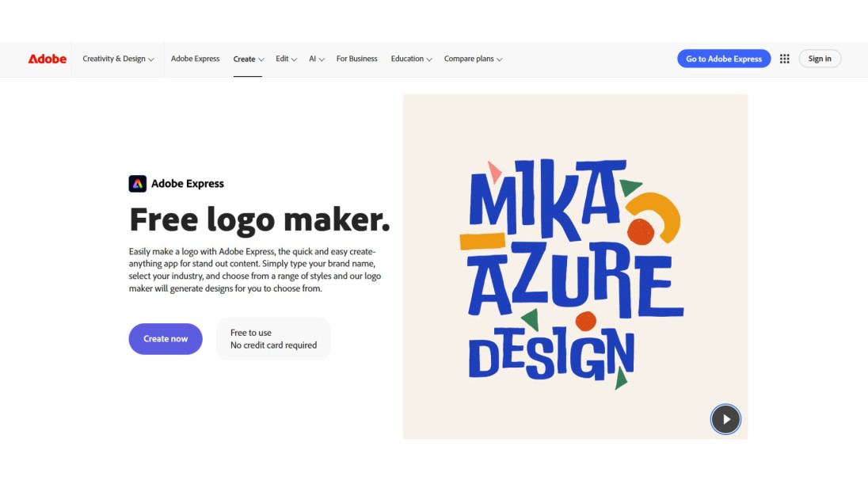The image size is (868, 488).
Task: Click the red Adobe logo
Action: click(x=47, y=59)
